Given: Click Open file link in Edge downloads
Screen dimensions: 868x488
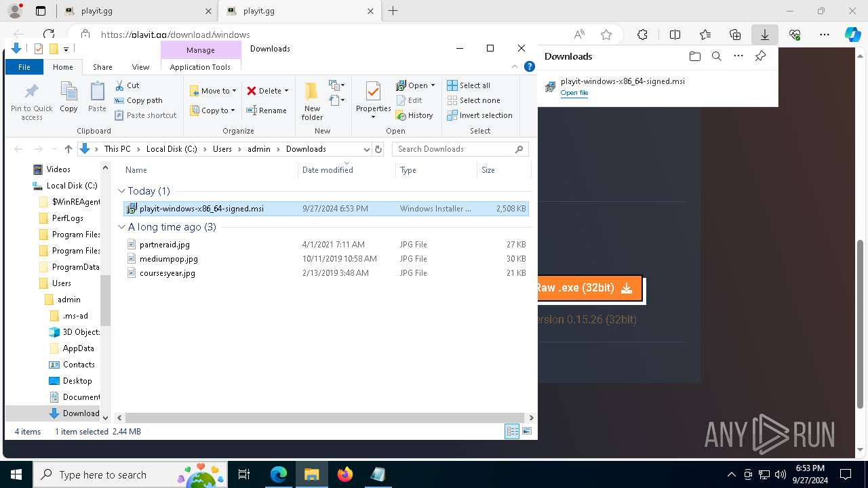Looking at the screenshot, I should click(574, 93).
